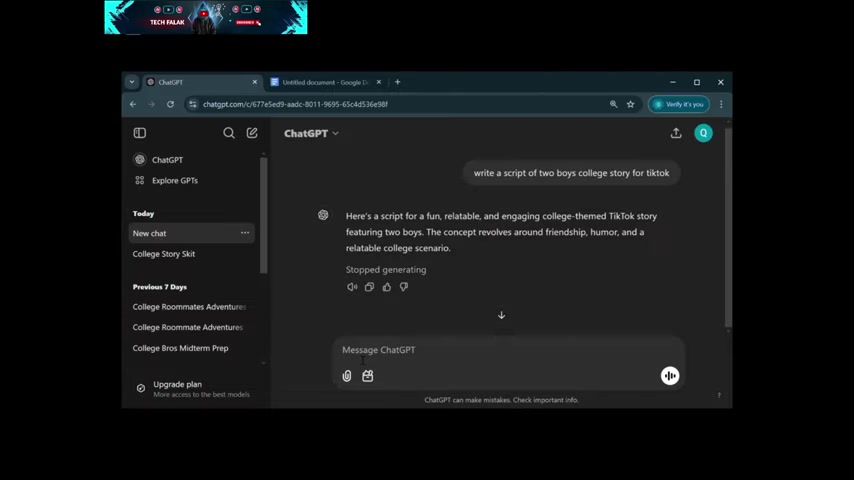The width and height of the screenshot is (854, 480).
Task: Reload the ChatGPT page
Action: tap(170, 104)
